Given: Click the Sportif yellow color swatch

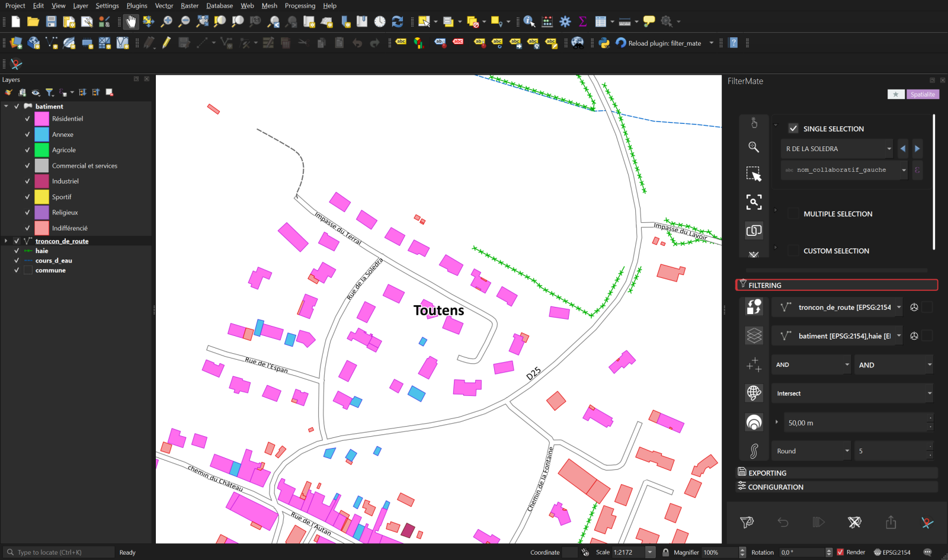Looking at the screenshot, I should click(x=41, y=197).
